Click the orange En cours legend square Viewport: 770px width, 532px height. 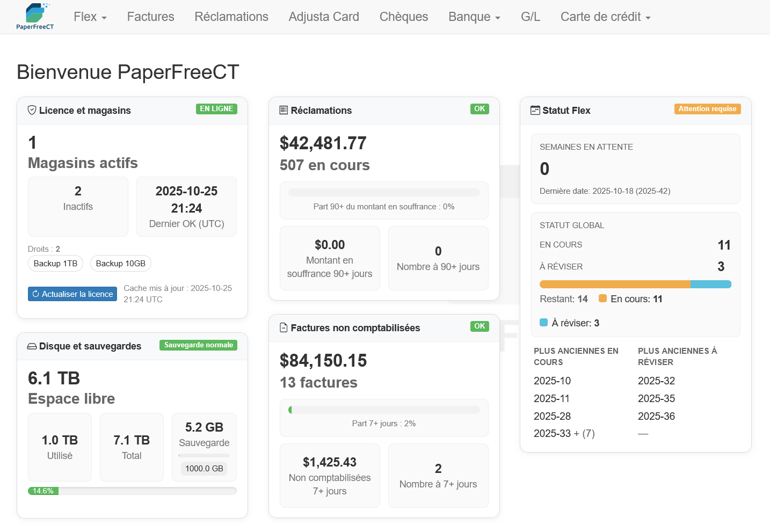pyautogui.click(x=602, y=298)
